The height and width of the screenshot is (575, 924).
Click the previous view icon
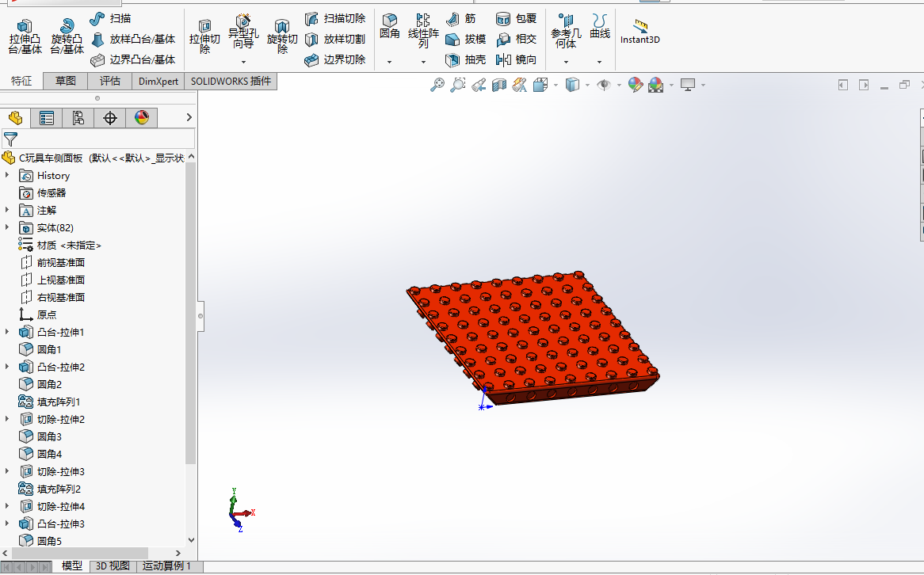coord(479,86)
